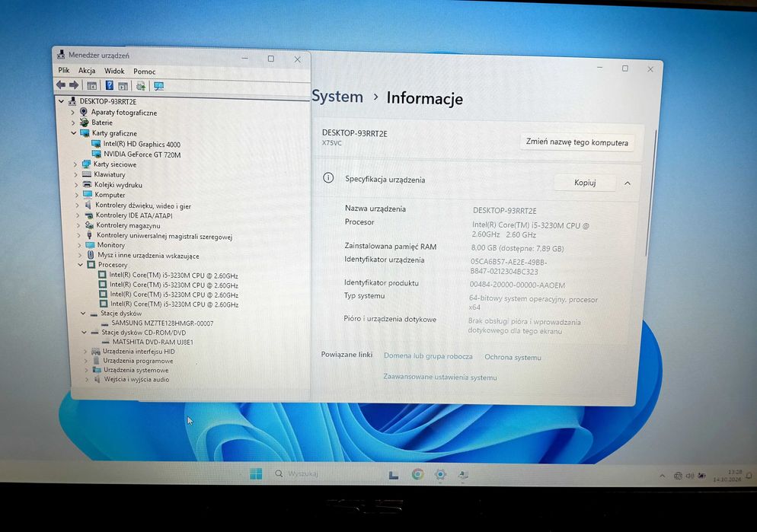This screenshot has height=532, width=757.
Task: Click the taskbar clock and date
Action: (x=727, y=476)
